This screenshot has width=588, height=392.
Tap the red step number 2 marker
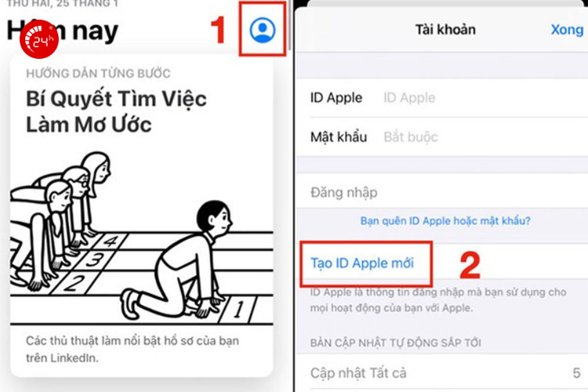pos(470,265)
